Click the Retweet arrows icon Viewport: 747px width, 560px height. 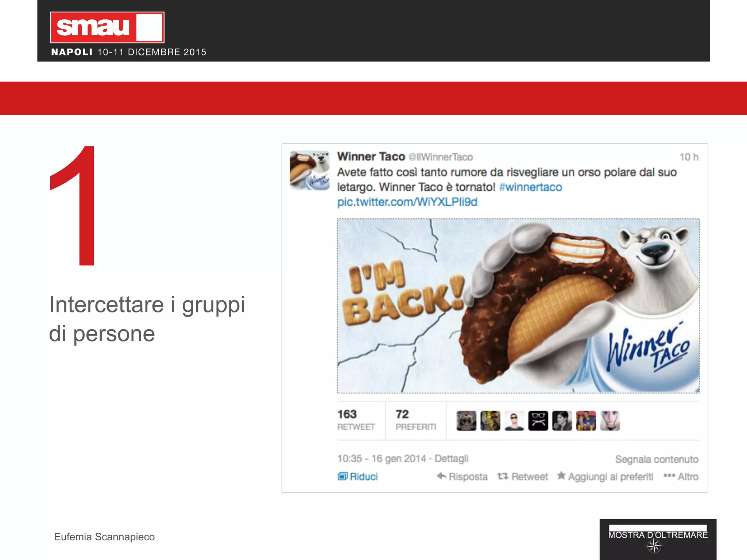coord(503,476)
